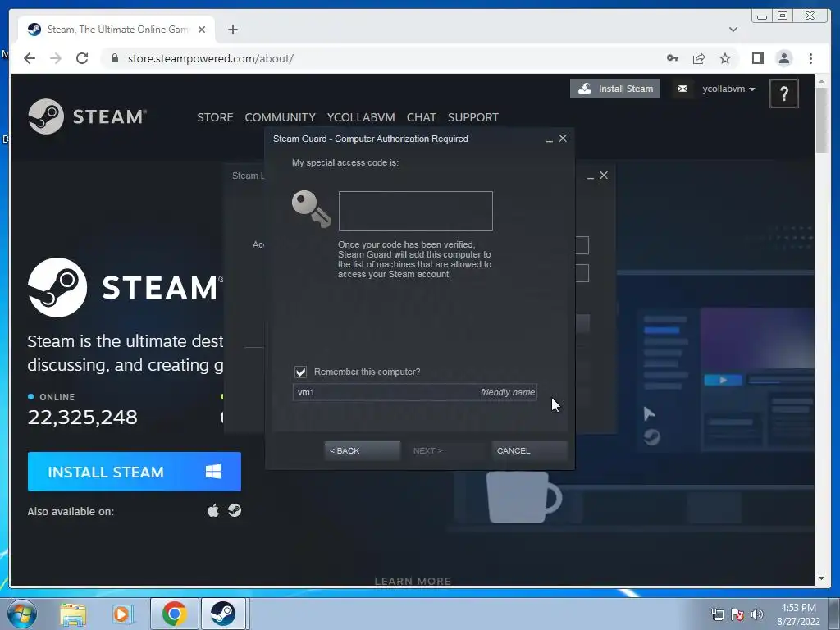Click the share this page icon
840x630 pixels.
tap(699, 58)
